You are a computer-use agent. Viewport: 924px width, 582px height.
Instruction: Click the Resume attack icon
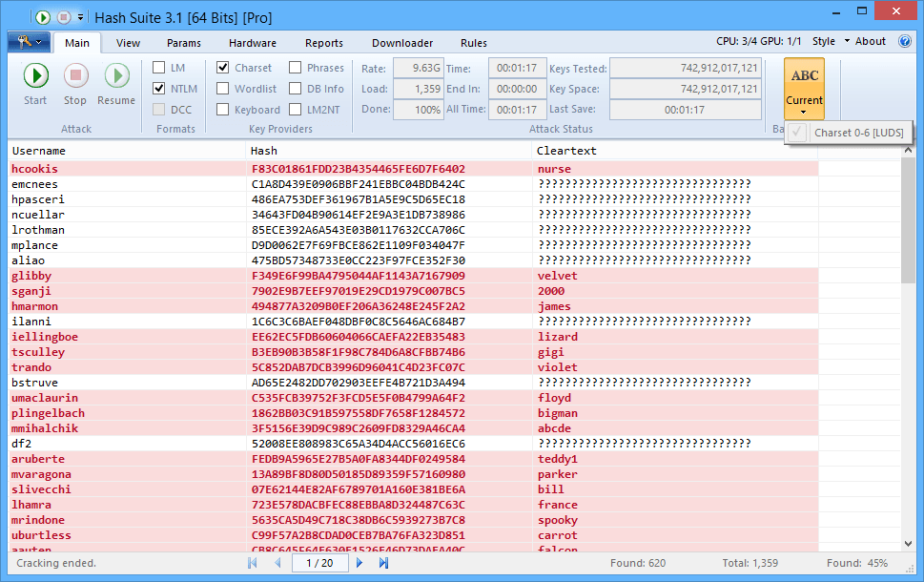point(116,75)
